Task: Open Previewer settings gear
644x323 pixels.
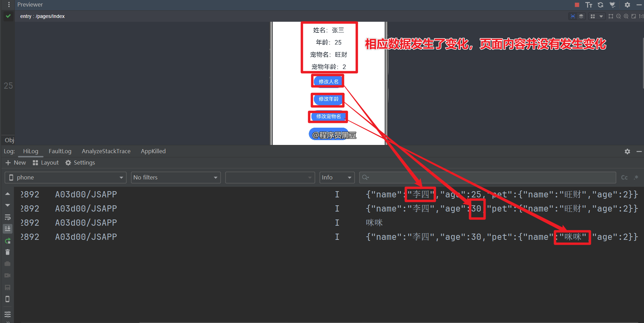Action: click(627, 5)
